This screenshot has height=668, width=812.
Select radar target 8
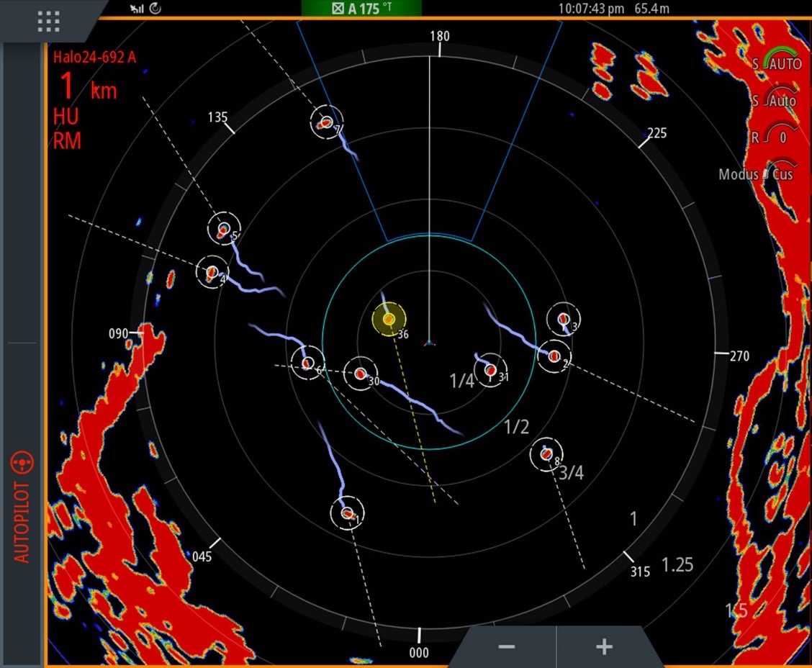pos(546,454)
